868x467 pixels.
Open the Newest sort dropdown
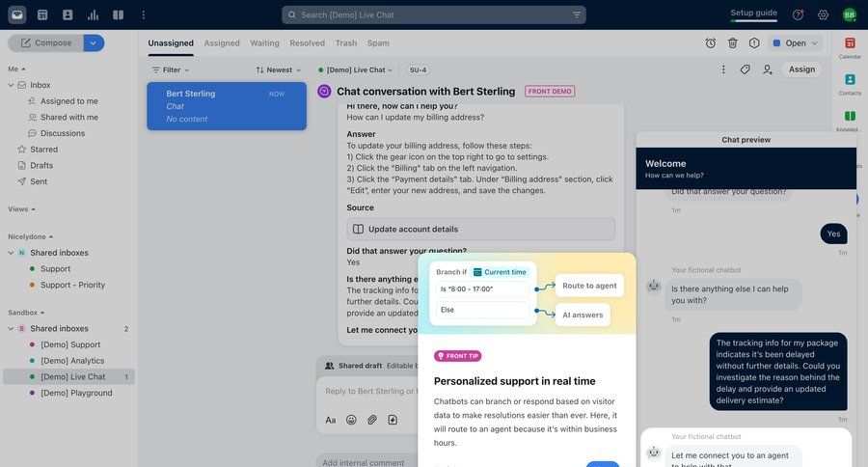pos(279,69)
